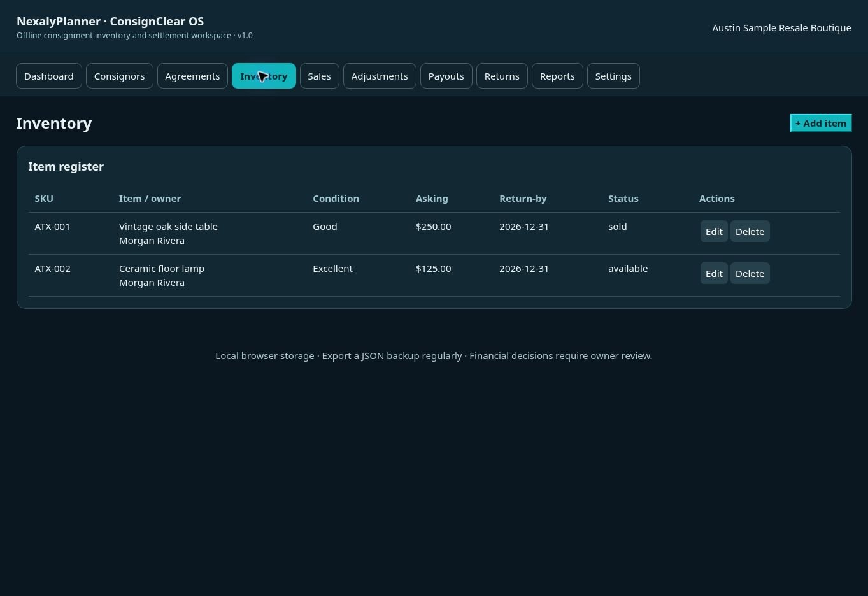Click the Austin Sample Resale Boutique name

coord(781,28)
